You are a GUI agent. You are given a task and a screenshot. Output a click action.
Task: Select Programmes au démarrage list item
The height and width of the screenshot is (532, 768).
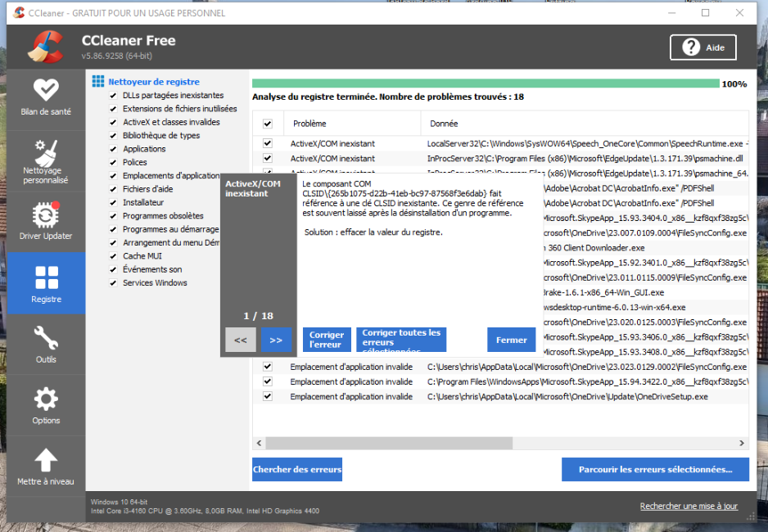tap(170, 229)
